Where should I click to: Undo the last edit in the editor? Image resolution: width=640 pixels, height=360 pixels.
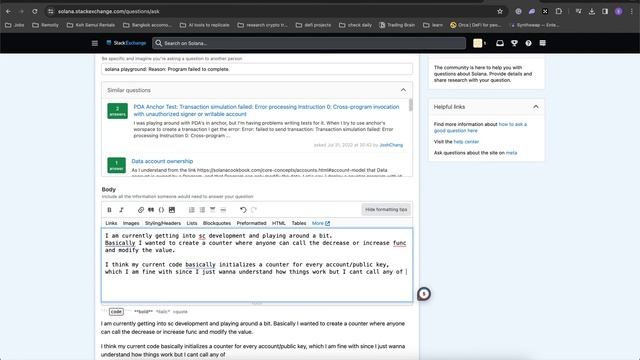[x=243, y=210]
